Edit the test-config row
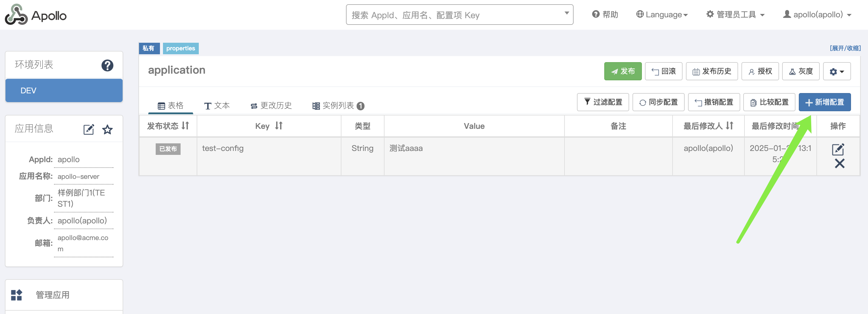The image size is (868, 314). pyautogui.click(x=838, y=149)
